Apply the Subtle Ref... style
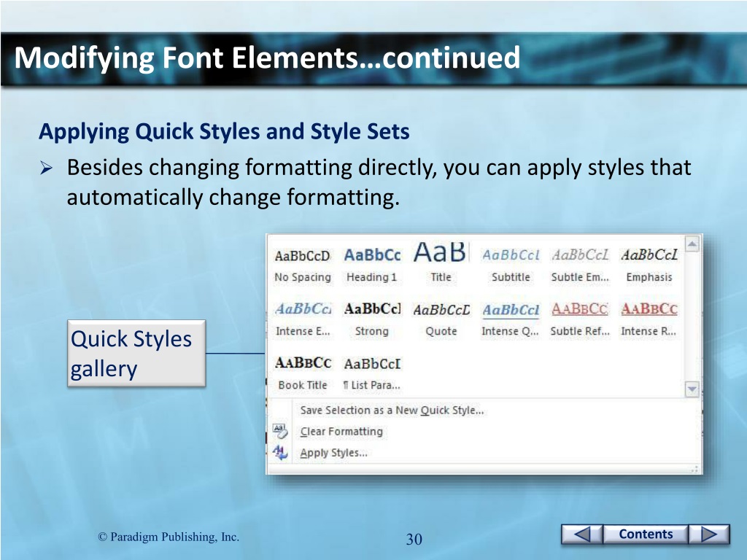747x560 pixels. (x=580, y=319)
